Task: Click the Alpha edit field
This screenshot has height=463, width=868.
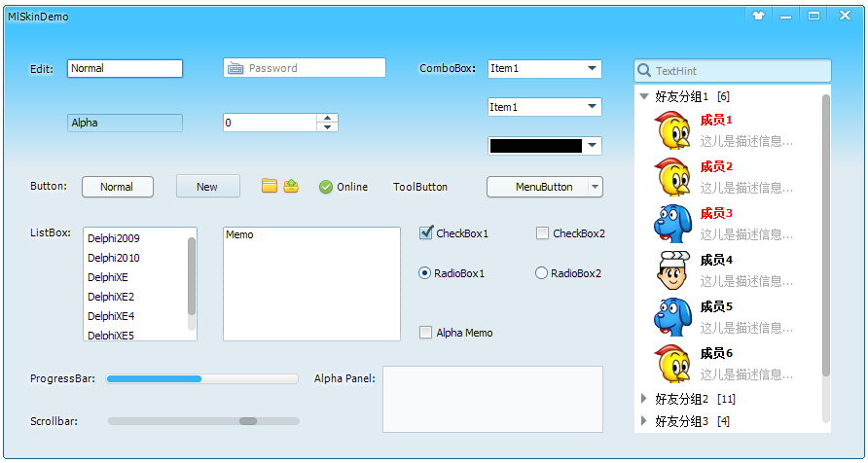Action: [x=126, y=123]
